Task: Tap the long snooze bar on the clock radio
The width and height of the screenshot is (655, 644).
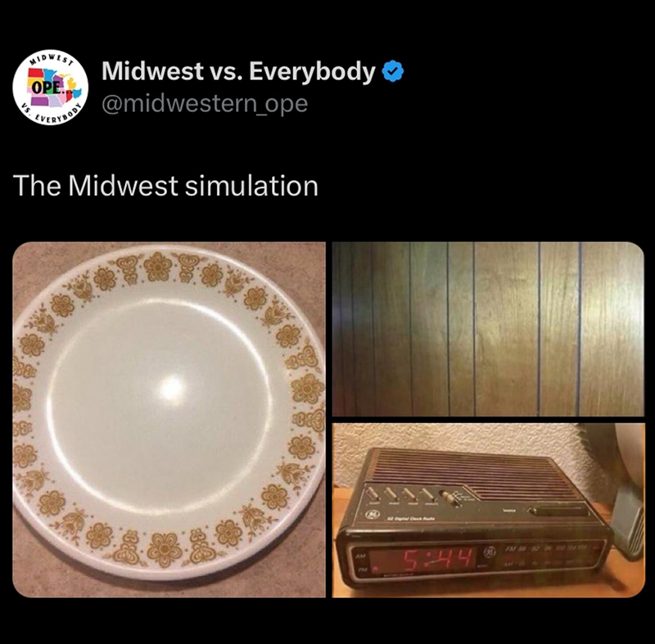Action: (x=560, y=511)
